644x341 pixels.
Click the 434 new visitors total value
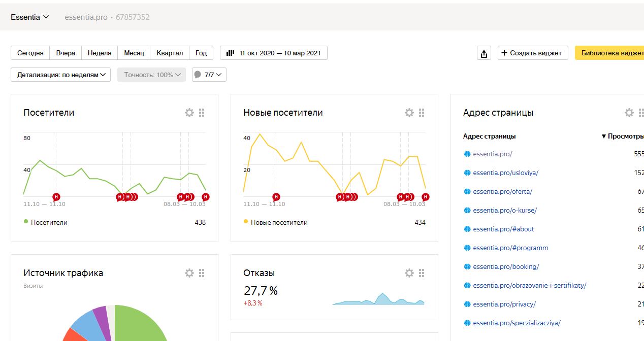coord(420,222)
